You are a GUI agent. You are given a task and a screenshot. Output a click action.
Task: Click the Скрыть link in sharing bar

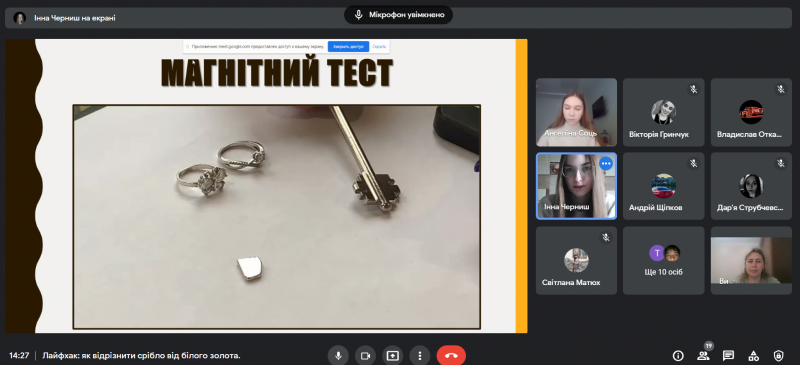click(x=379, y=46)
